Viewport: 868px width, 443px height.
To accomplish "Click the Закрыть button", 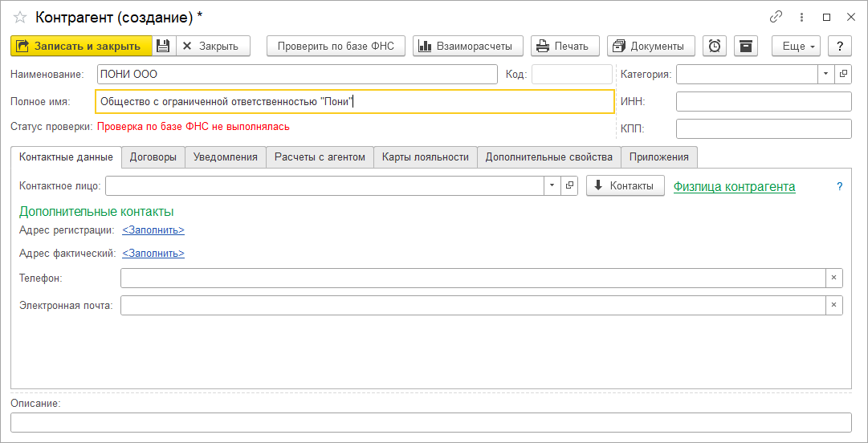I will click(213, 46).
